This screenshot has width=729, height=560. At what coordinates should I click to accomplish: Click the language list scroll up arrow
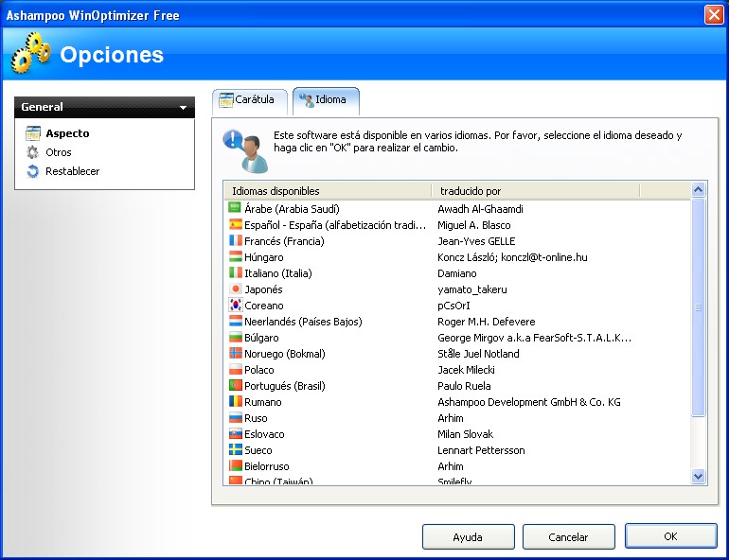click(698, 189)
